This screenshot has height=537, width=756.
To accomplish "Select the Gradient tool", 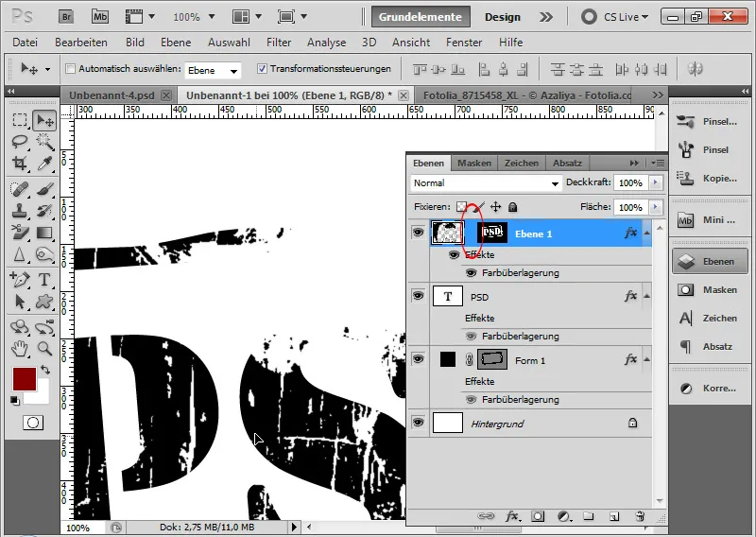I will tap(44, 233).
